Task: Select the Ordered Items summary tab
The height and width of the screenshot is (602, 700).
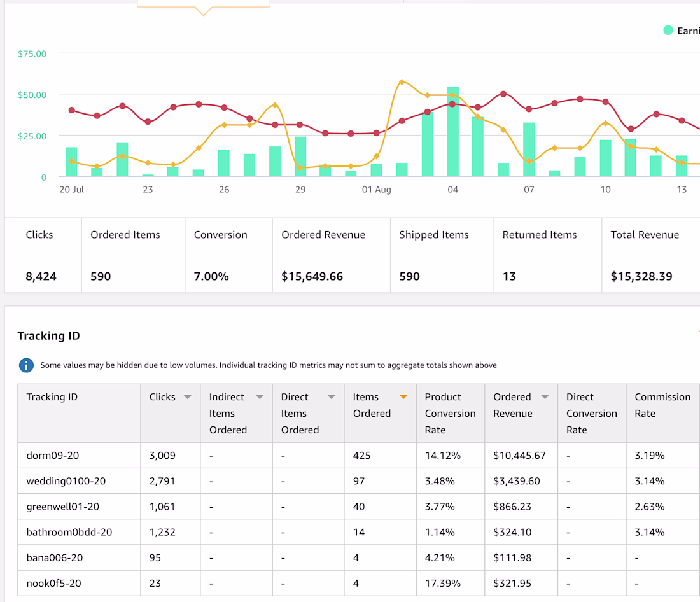Action: click(x=133, y=255)
